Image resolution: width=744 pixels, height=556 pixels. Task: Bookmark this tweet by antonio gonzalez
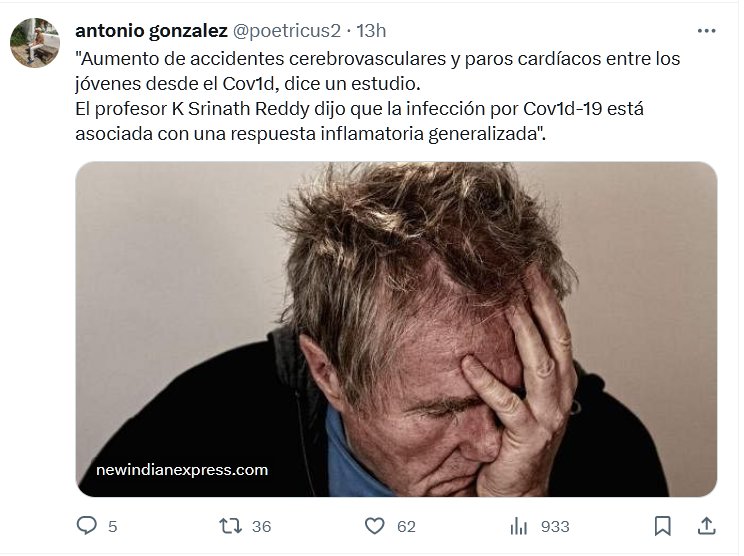pyautogui.click(x=662, y=526)
